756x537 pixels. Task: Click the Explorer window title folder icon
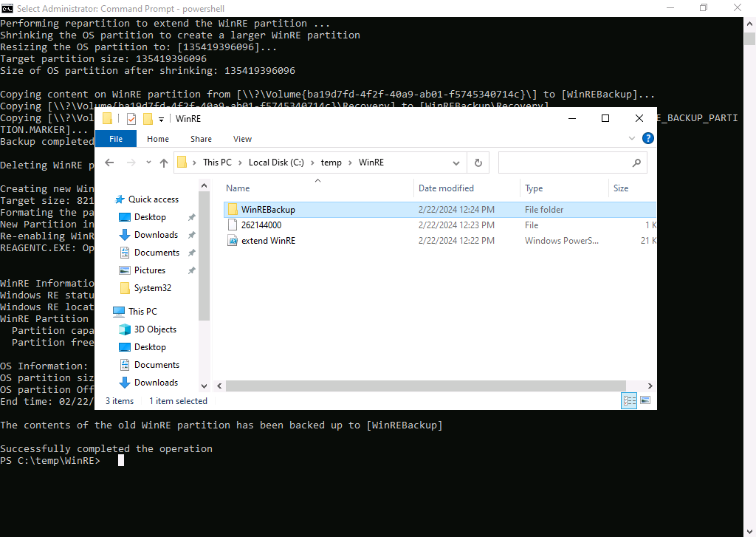point(107,119)
